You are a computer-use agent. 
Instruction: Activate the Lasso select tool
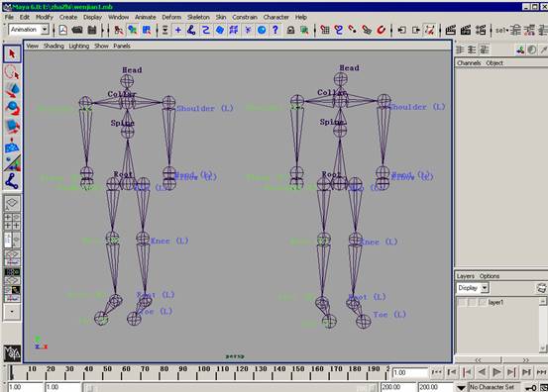tap(12, 72)
